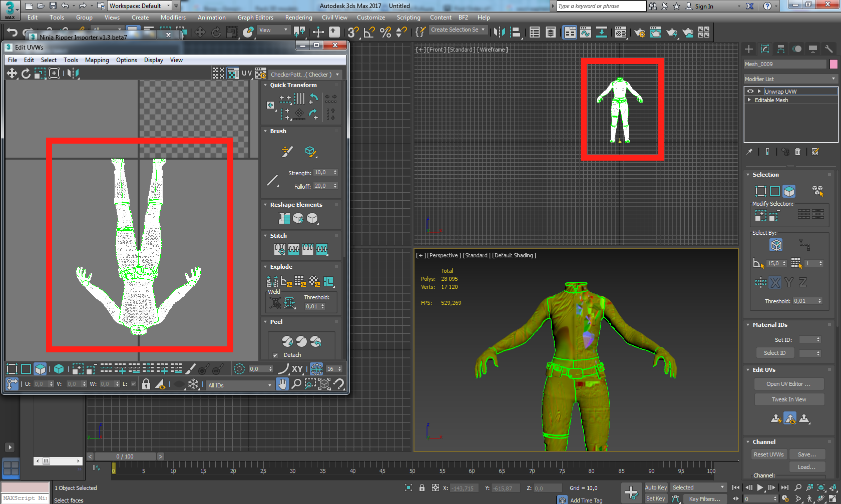Click the Key Filters button
Screen dimensions: 841x504
click(705, 498)
